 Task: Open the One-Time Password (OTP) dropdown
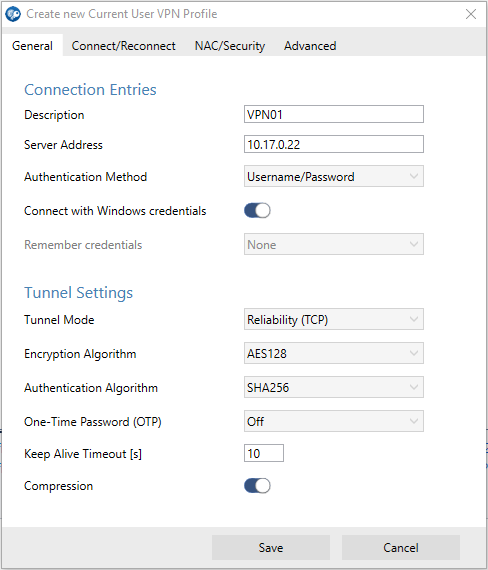pos(333,421)
